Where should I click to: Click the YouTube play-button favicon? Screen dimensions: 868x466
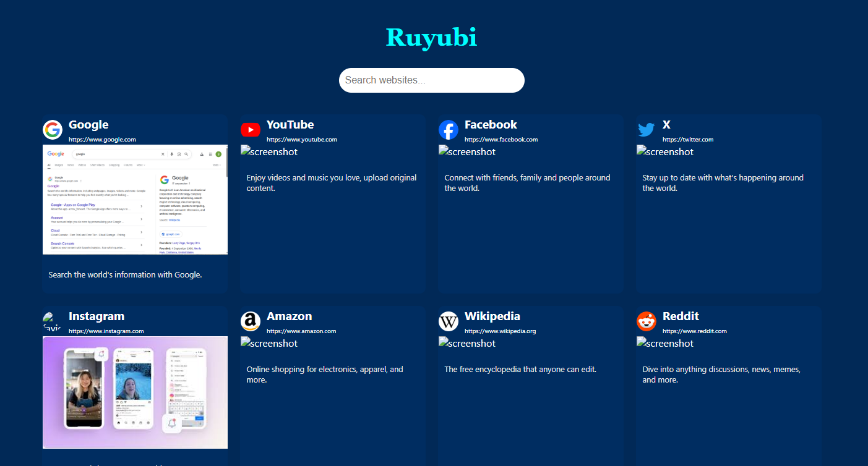point(251,130)
